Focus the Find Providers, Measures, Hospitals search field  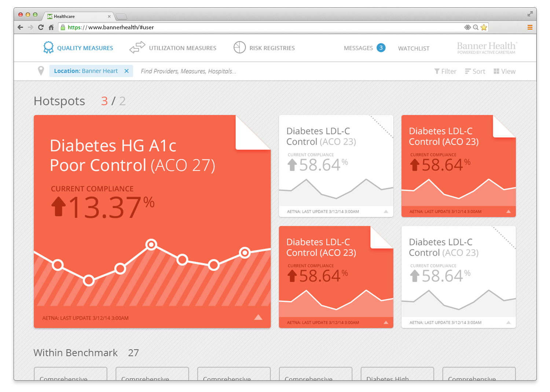(x=188, y=71)
